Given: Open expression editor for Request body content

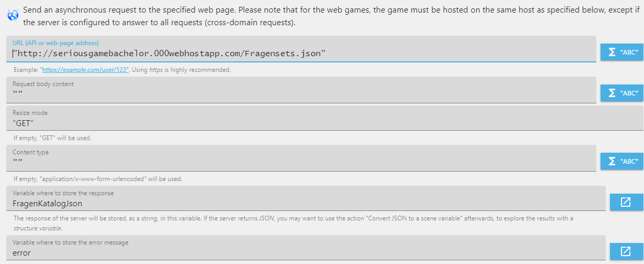Looking at the screenshot, I should [621, 93].
